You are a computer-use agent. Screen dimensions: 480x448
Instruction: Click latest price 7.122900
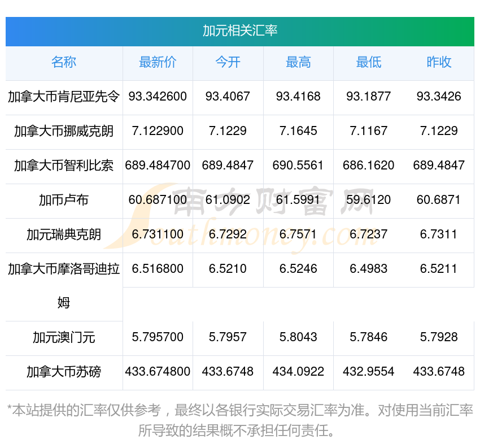pos(158,131)
